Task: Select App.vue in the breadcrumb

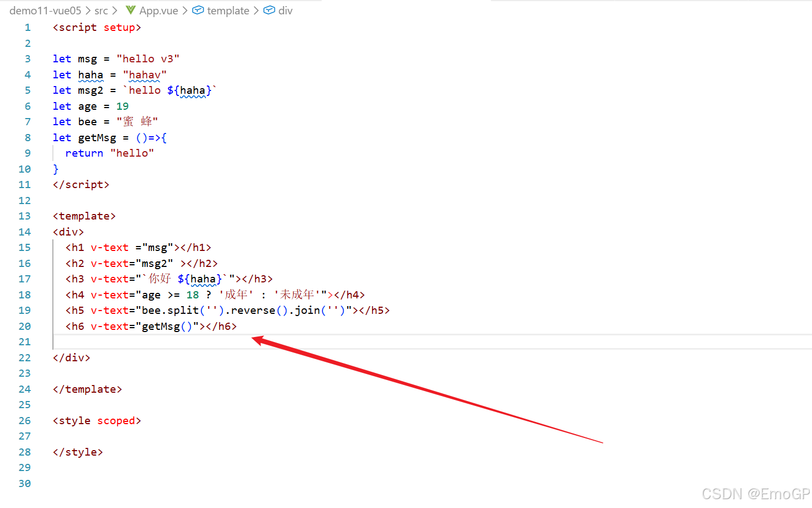Action: point(158,10)
